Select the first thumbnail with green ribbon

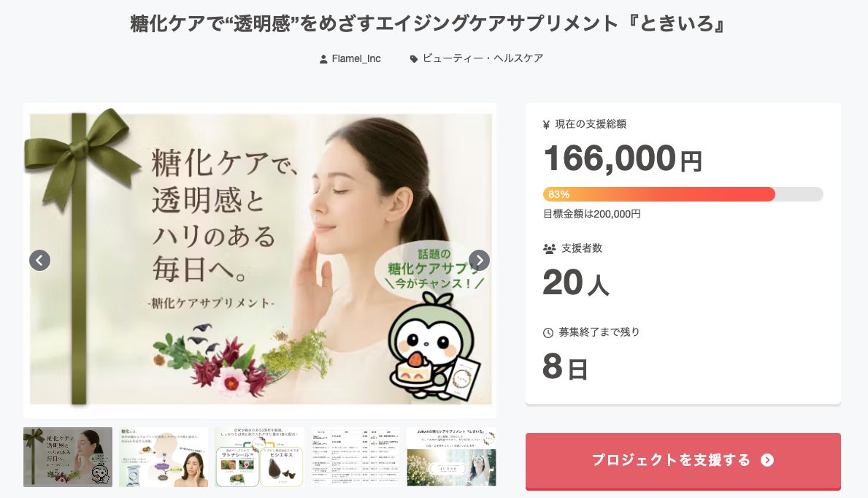[x=68, y=457]
